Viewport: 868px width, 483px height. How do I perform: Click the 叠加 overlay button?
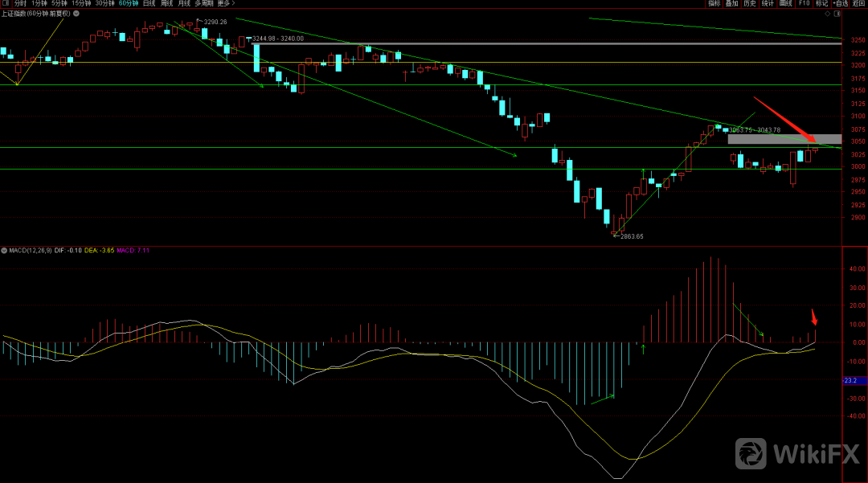click(x=731, y=4)
